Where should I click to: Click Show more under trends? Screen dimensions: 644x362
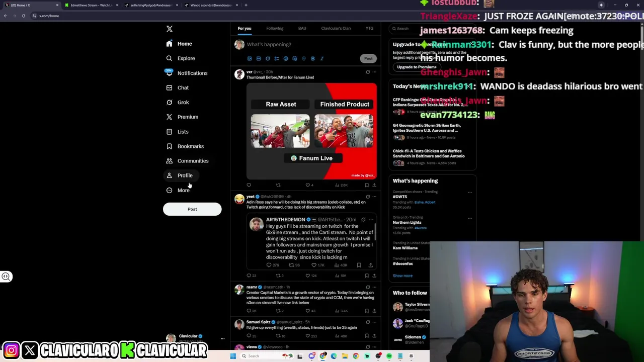click(403, 276)
